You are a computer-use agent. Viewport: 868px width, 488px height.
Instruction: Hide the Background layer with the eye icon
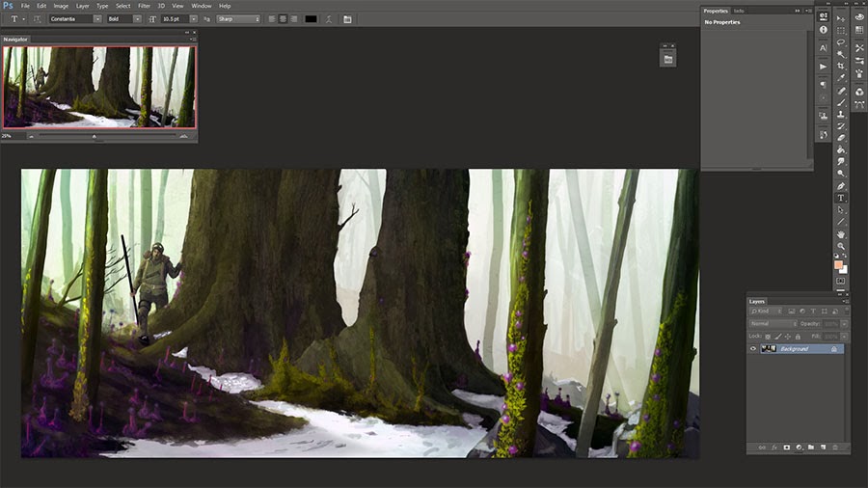(753, 349)
